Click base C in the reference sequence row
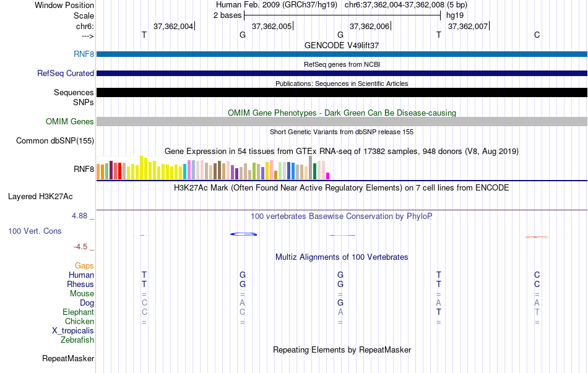The image size is (588, 373). 537,35
